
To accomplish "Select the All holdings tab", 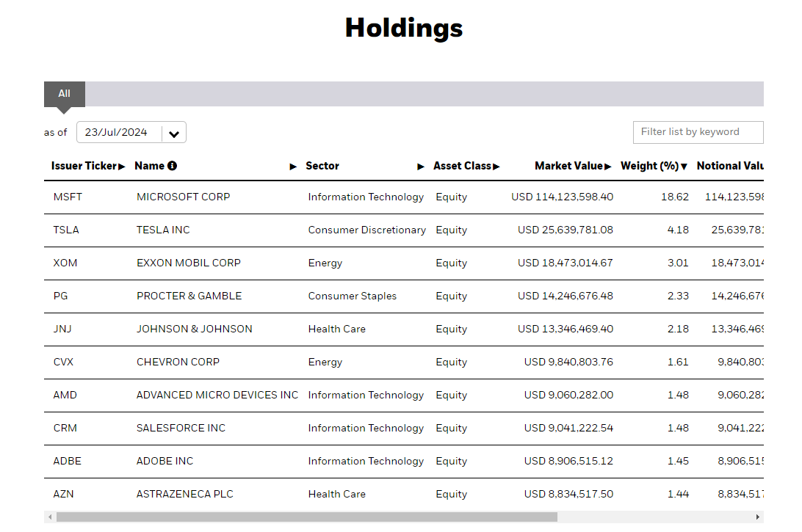I will 65,94.
